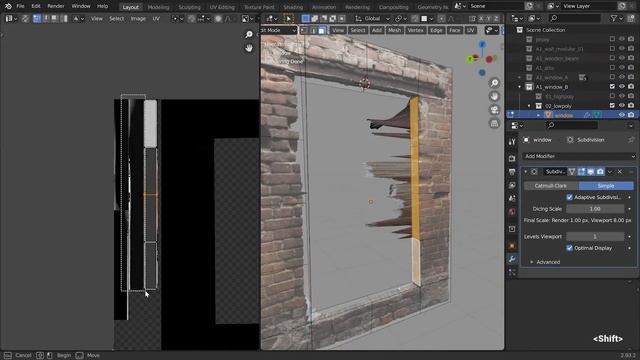Open the outliner filter dropdown
Screen dimensions: 640x360
click(616, 18)
